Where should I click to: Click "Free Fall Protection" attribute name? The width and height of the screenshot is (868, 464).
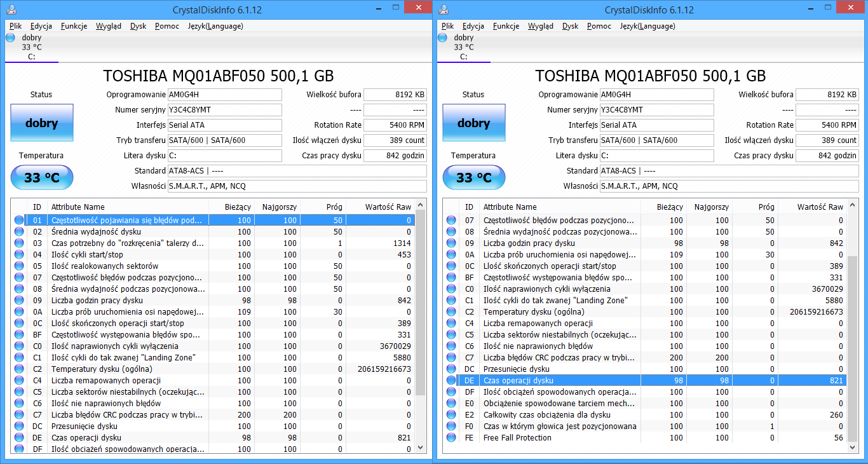517,438
